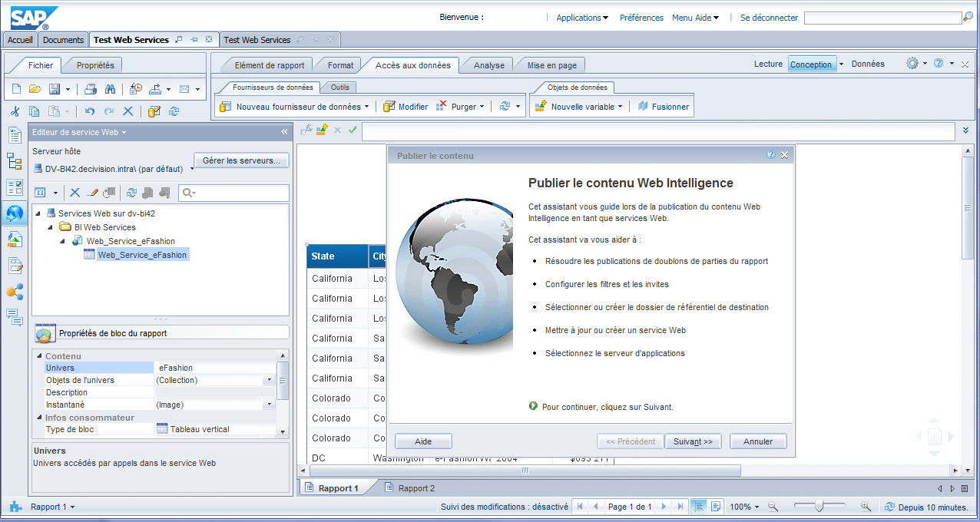
Task: Open the Shared elements side panel icon
Action: click(x=15, y=292)
